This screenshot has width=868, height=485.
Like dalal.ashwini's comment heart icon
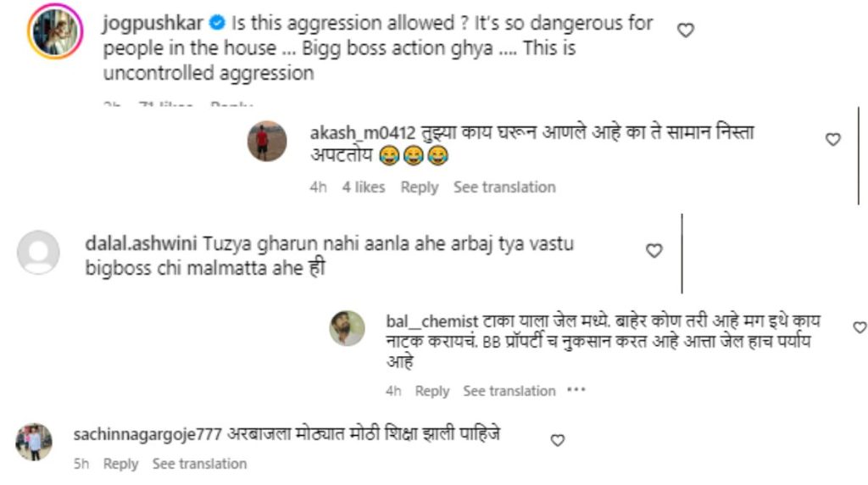tap(654, 251)
